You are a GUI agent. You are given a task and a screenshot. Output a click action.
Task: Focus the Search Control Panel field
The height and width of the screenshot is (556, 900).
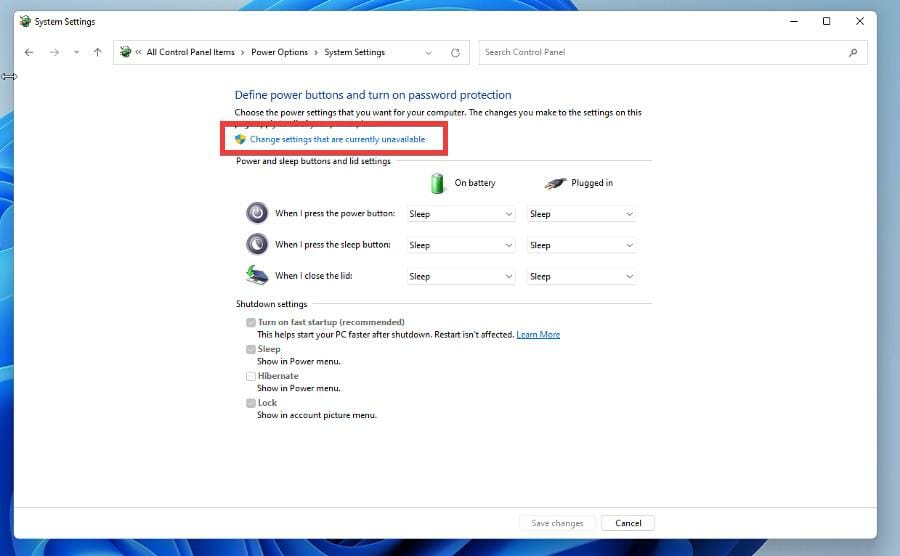673,52
